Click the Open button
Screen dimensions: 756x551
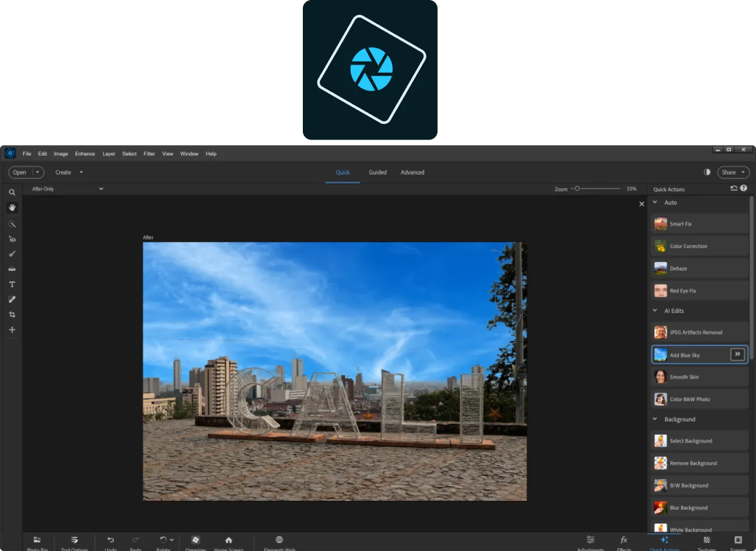click(20, 173)
